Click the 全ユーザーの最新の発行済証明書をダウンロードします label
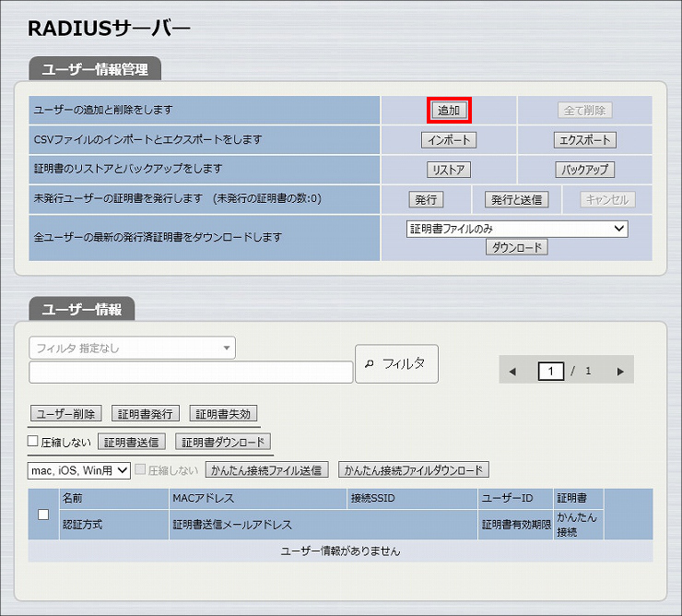The height and width of the screenshot is (616, 682). coord(158,237)
